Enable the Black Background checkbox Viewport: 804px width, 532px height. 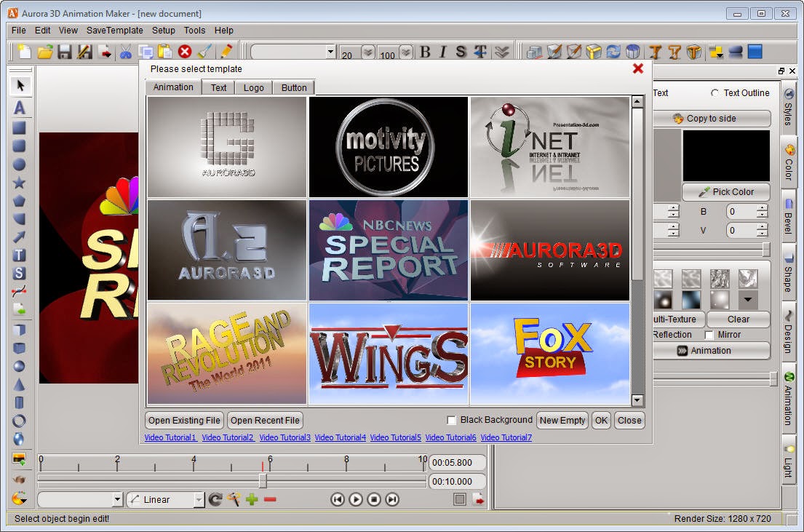click(451, 420)
